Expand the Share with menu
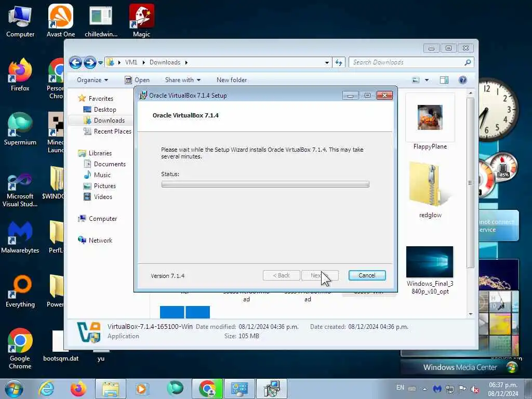 tap(182, 80)
